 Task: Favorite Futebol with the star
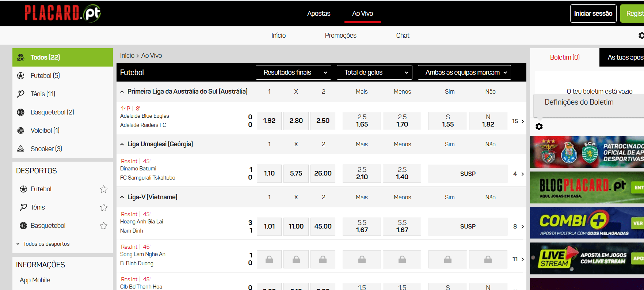click(x=104, y=189)
